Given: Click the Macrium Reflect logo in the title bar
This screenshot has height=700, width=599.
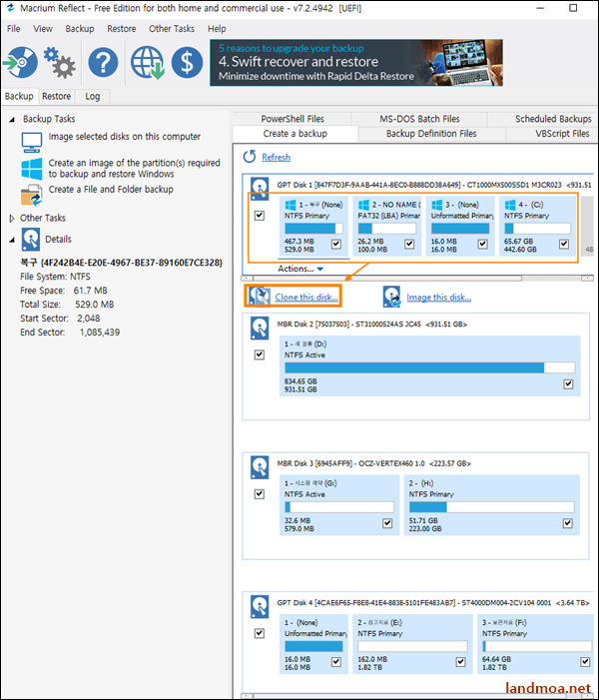Looking at the screenshot, I should pyautogui.click(x=11, y=8).
